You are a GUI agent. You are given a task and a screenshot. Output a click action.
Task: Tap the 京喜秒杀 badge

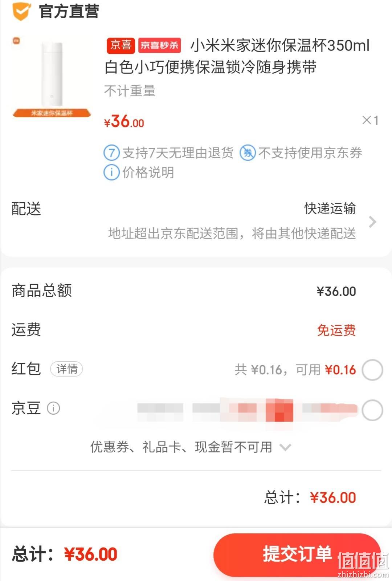pyautogui.click(x=159, y=45)
